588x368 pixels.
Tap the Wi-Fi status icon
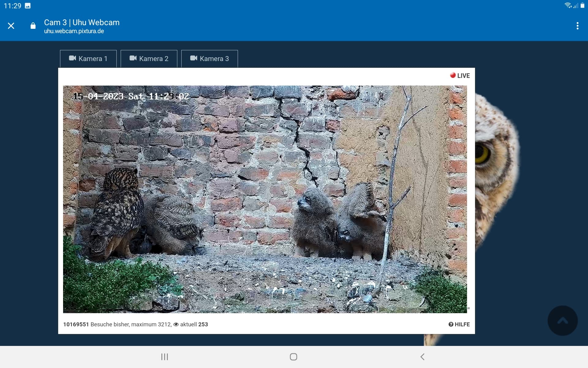coord(568,5)
